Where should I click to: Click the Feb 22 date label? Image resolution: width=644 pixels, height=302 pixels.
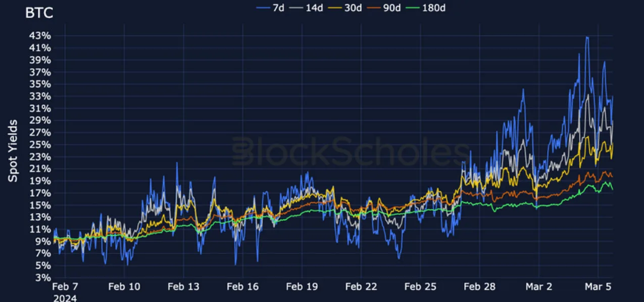pyautogui.click(x=361, y=287)
